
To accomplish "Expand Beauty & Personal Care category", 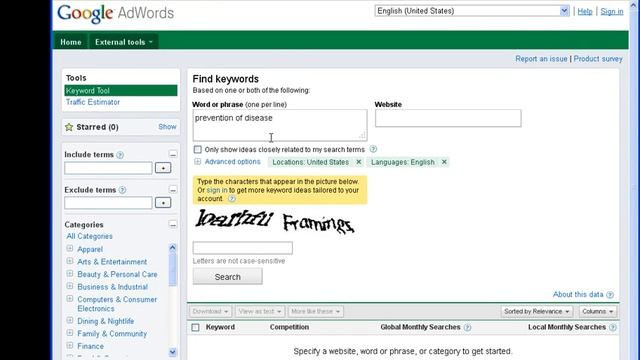I will pyautogui.click(x=70, y=273).
